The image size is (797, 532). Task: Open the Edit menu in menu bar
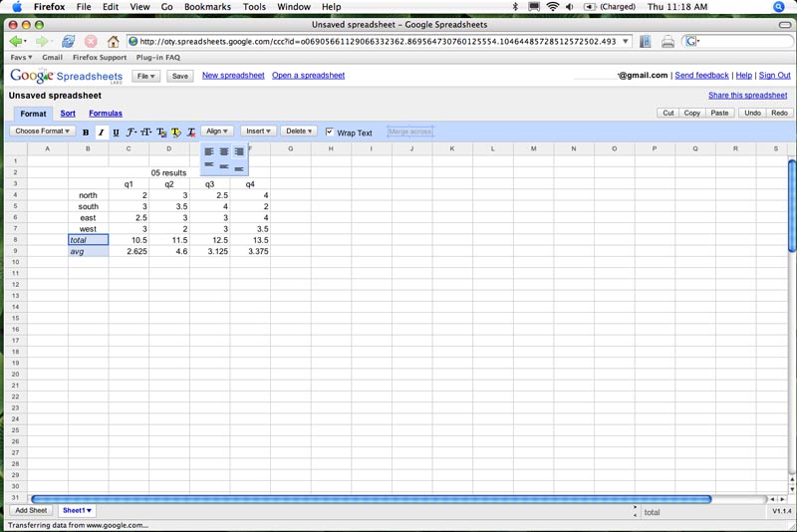111,7
